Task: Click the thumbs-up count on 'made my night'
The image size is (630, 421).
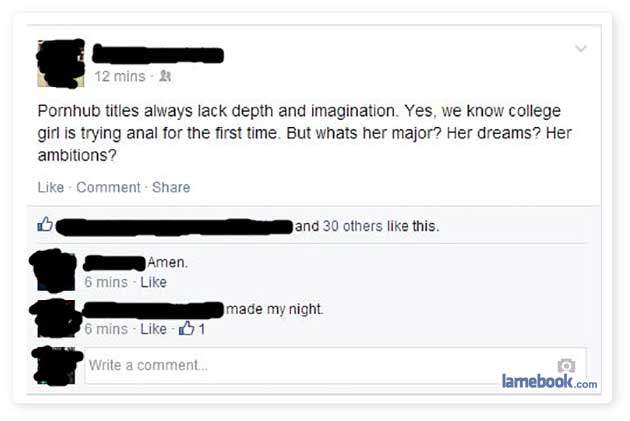Action: (192, 329)
